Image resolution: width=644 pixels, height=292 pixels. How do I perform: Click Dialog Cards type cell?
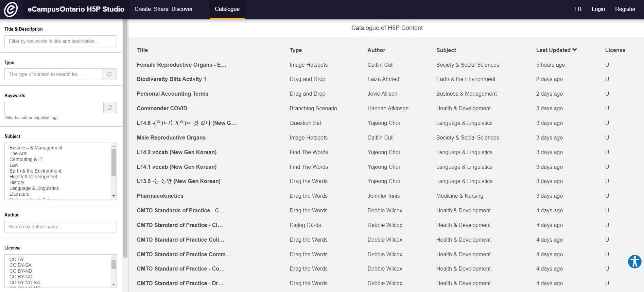point(305,225)
